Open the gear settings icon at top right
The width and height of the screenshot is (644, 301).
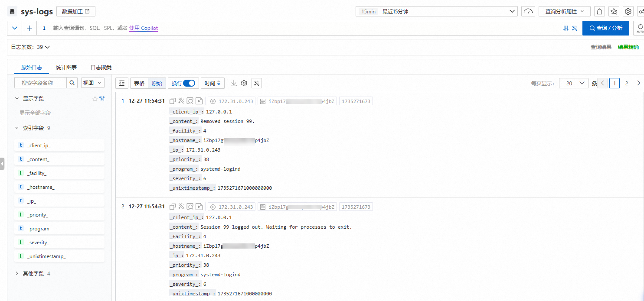[628, 11]
